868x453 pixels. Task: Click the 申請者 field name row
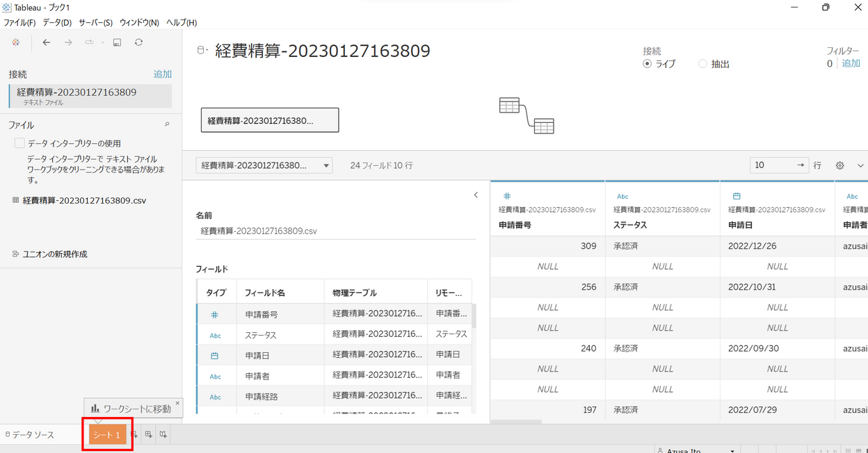280,376
